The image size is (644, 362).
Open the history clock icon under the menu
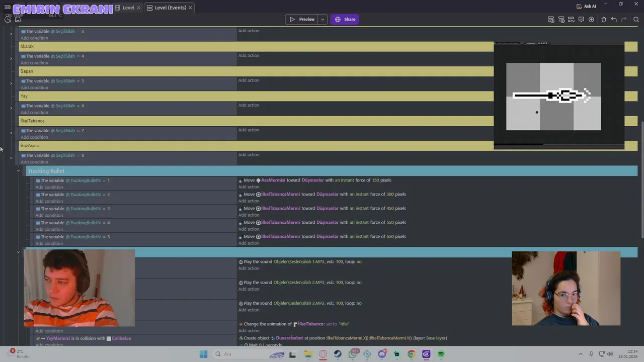tap(8, 19)
